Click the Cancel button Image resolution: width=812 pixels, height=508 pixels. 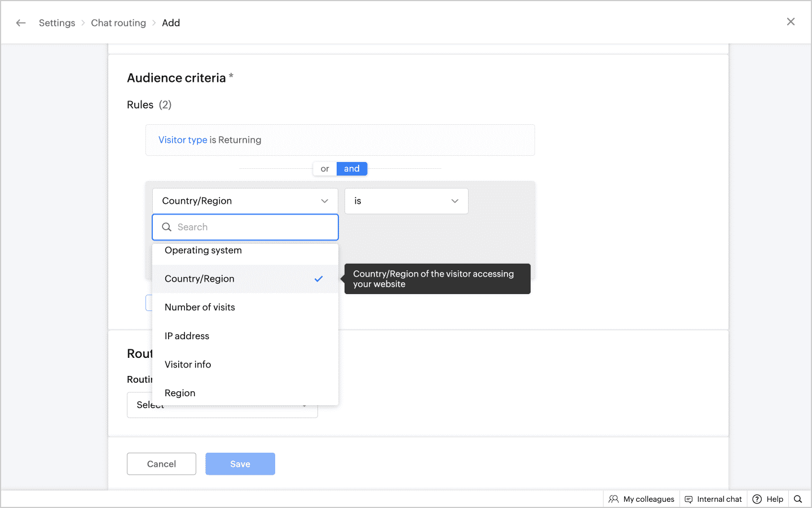(161, 464)
